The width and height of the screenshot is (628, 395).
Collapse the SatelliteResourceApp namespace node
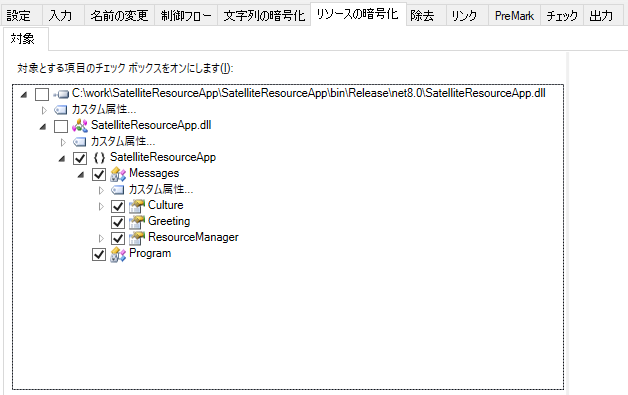click(62, 159)
